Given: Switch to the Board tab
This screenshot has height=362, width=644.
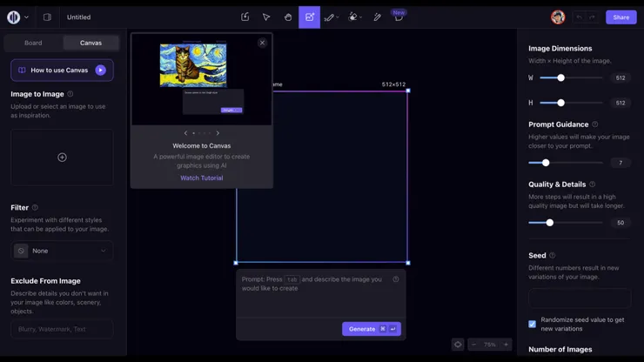Looking at the screenshot, I should [33, 43].
